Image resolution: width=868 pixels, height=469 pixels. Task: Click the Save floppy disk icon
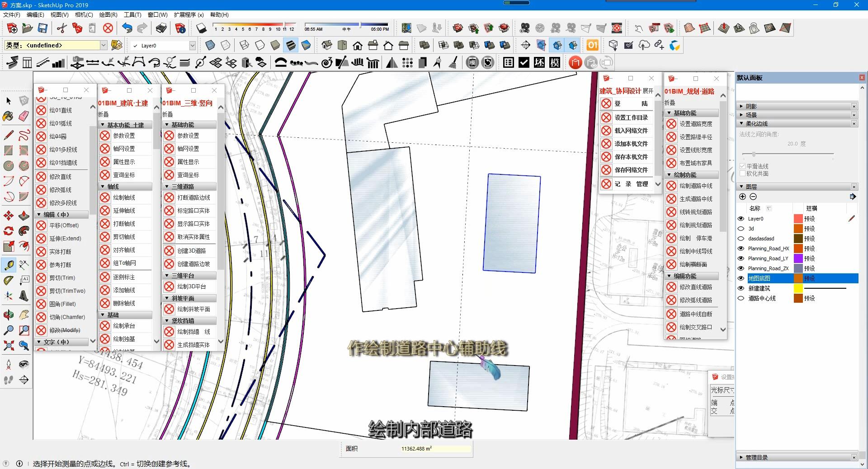click(x=42, y=28)
